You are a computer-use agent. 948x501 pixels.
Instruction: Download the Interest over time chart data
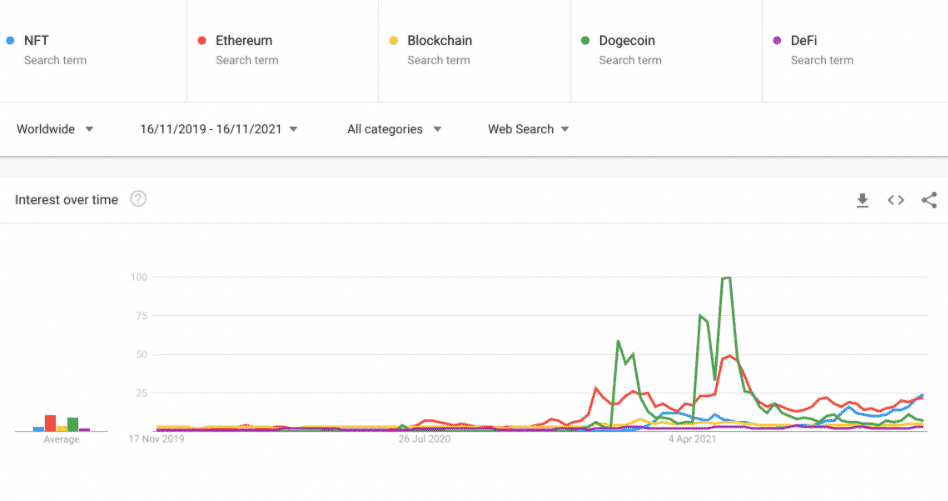862,200
